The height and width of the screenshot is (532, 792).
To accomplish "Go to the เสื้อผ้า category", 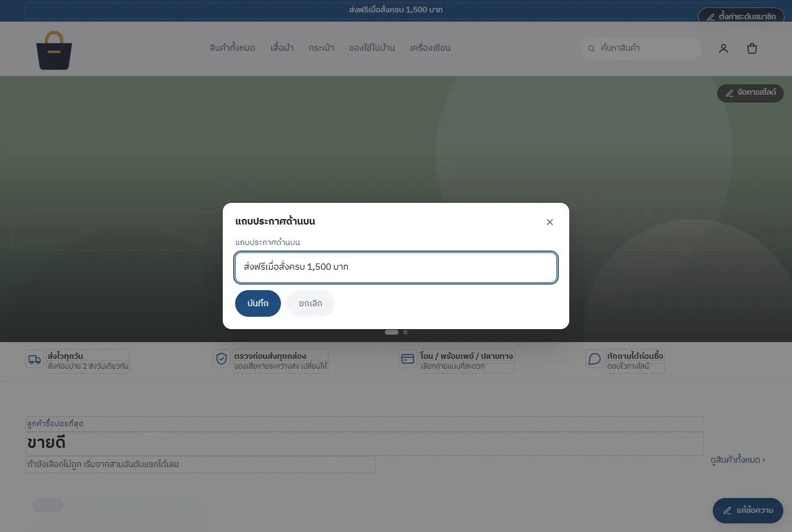I will 282,48.
